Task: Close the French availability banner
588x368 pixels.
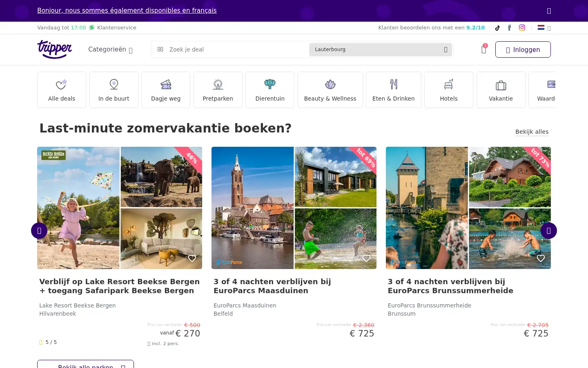Action: tap(549, 11)
